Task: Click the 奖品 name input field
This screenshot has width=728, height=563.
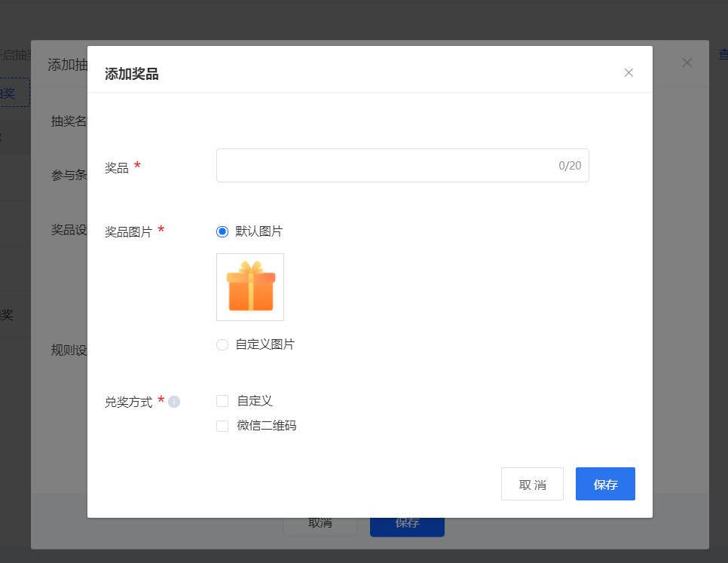Action: (402, 166)
